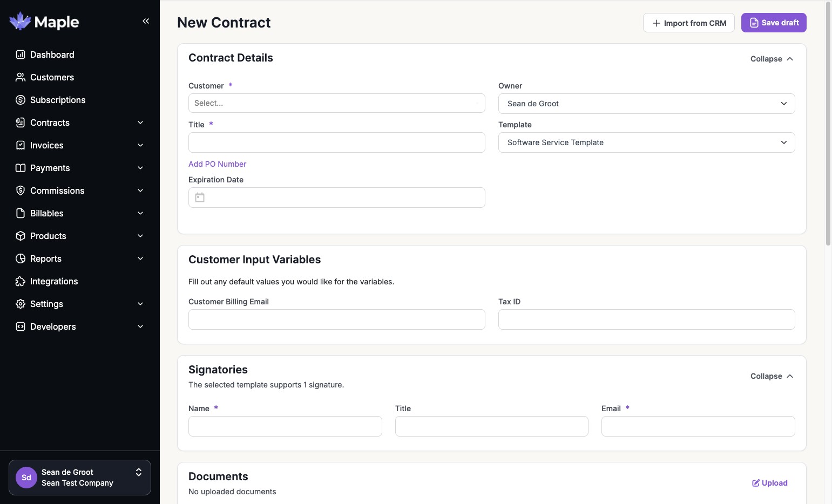Click the Integrations puzzle icon
This screenshot has width=832, height=504.
point(21,281)
